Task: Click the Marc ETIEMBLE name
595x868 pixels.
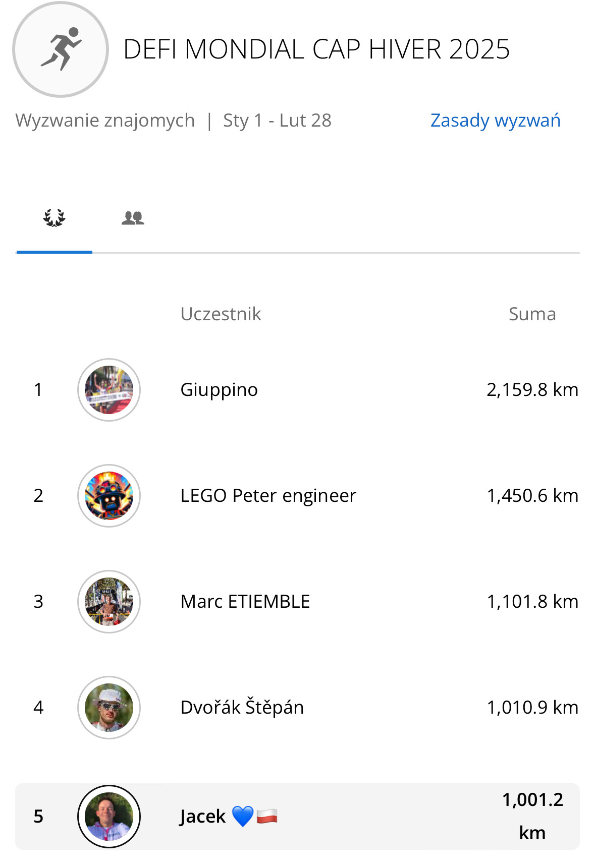Action: tap(245, 602)
